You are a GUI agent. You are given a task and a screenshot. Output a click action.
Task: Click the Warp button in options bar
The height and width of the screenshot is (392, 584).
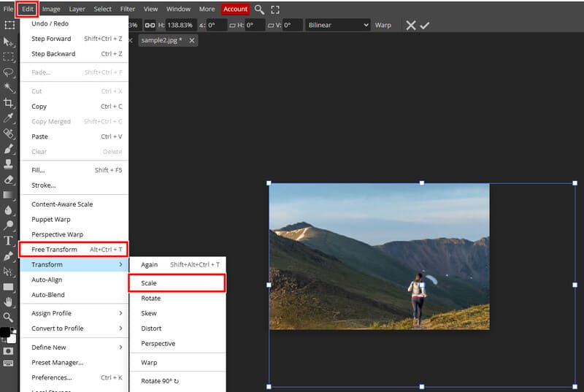[x=383, y=25]
